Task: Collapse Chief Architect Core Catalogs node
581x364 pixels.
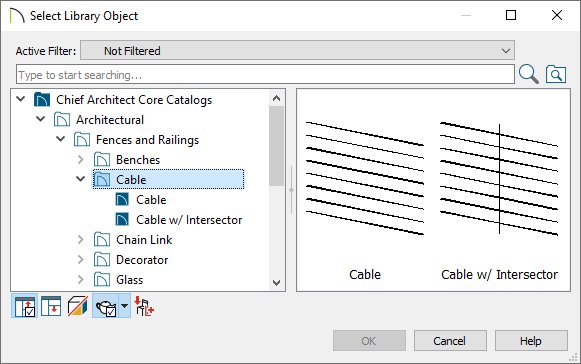Action: tap(21, 99)
